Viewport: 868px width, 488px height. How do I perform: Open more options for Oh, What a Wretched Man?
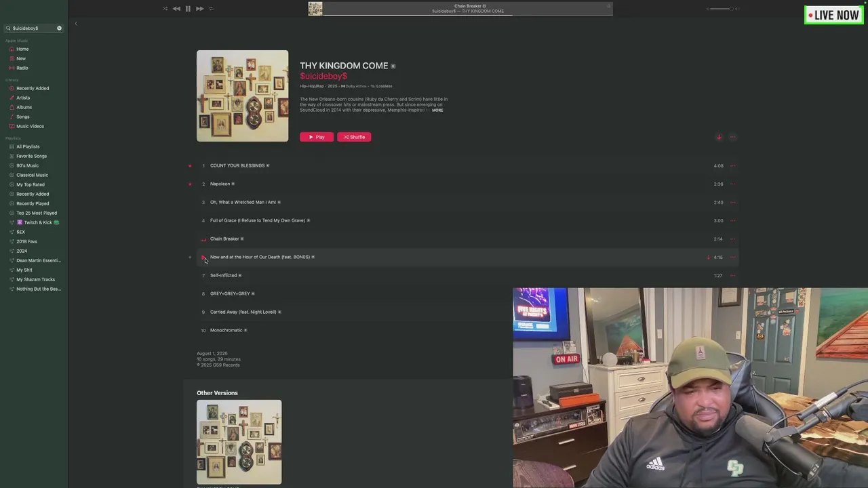(732, 202)
